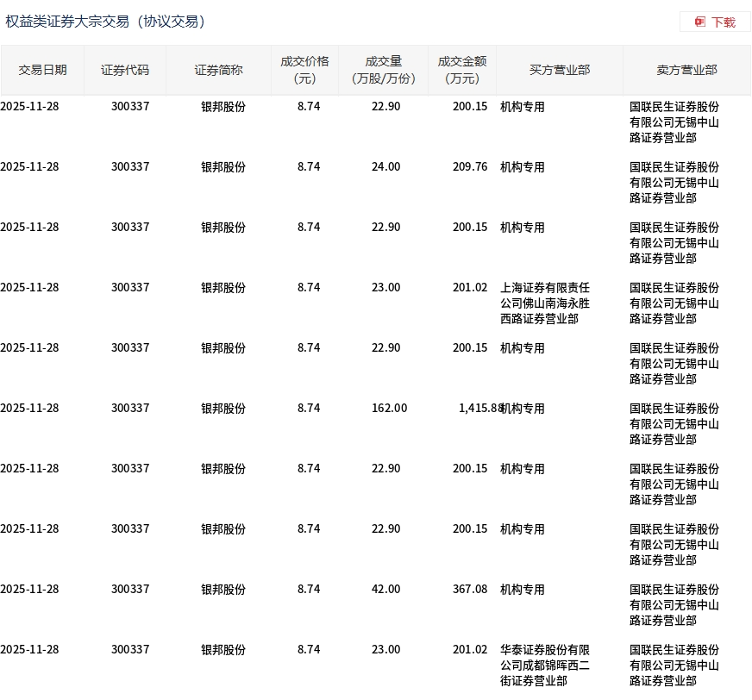The image size is (752, 700).
Task: Click 银邦股份 in the 162.00 volume row
Action: tap(223, 408)
